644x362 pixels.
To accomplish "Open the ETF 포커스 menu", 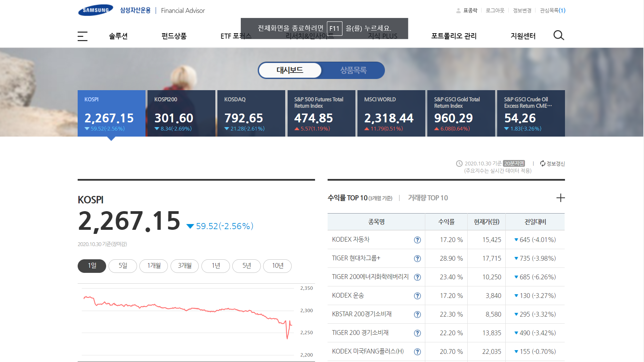I will (236, 36).
